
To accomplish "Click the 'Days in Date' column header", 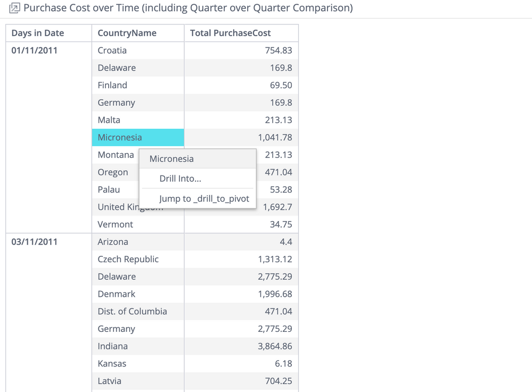I will 38,33.
